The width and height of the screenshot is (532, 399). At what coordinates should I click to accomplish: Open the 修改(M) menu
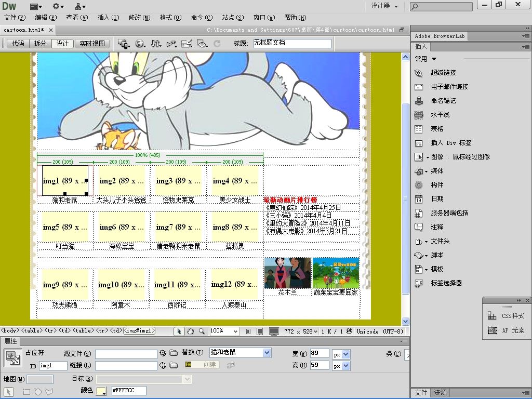(139, 18)
